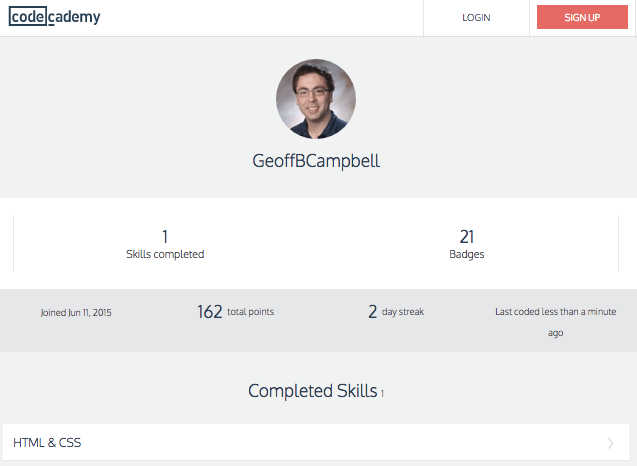This screenshot has height=466, width=637.
Task: Click the skills completed number 1
Action: click(x=165, y=237)
